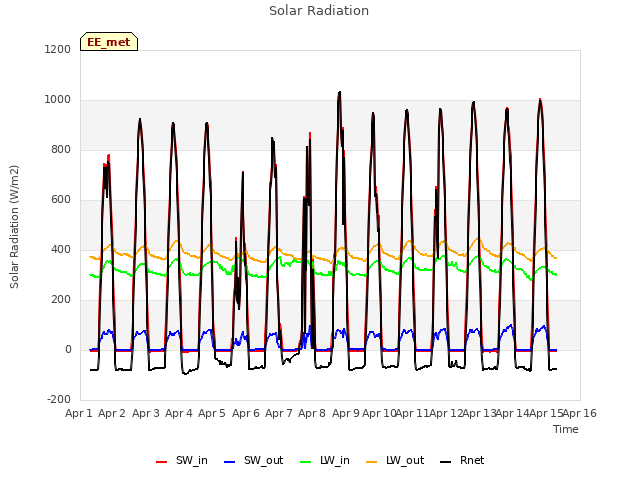This screenshot has height=480, width=640.
Task: Click the -200 y-axis tick label
Action: point(59,399)
